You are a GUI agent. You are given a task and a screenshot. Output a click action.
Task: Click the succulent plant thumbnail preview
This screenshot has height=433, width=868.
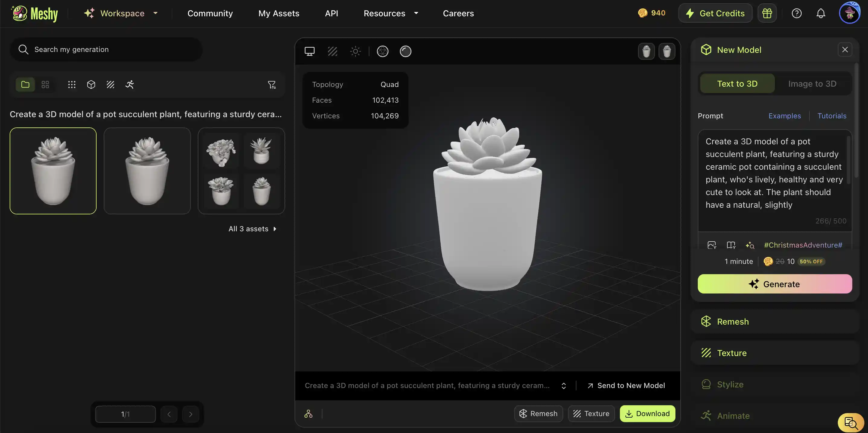click(53, 171)
